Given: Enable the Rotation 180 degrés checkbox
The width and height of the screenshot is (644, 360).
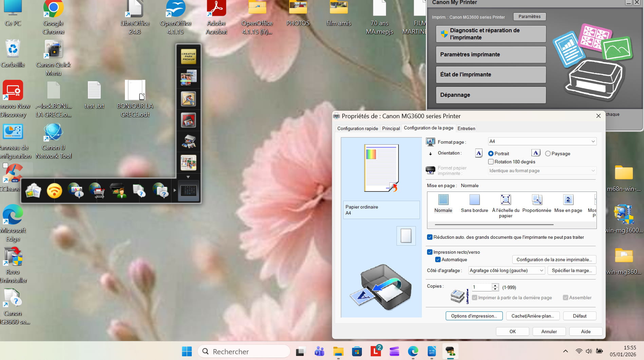Looking at the screenshot, I should coord(491,162).
